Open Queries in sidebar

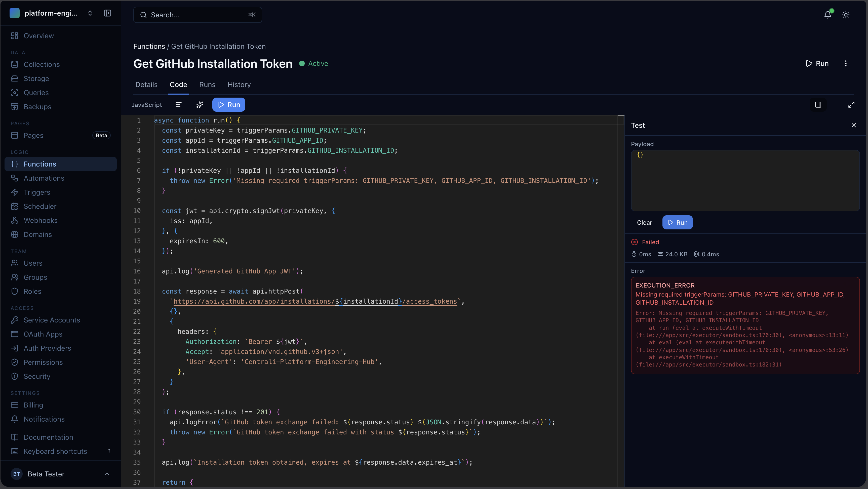point(61,93)
